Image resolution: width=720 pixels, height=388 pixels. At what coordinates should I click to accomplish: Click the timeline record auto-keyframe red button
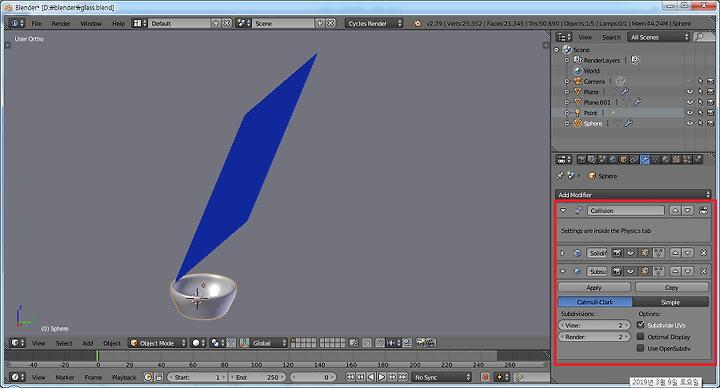(485, 377)
